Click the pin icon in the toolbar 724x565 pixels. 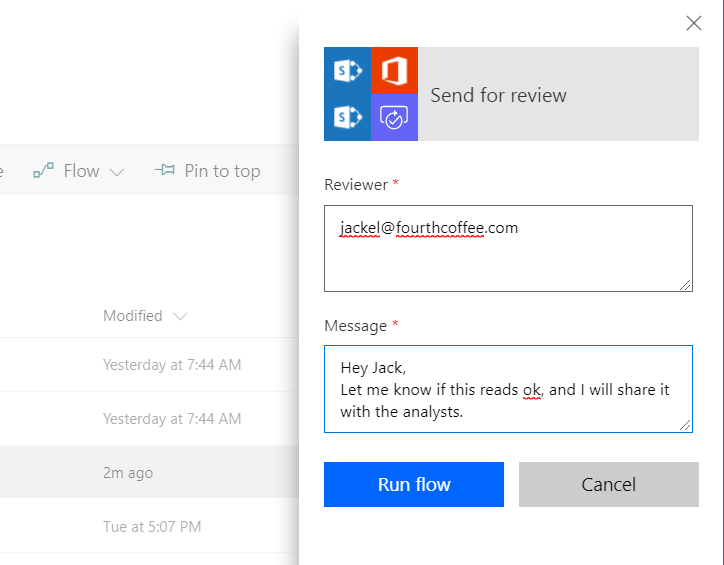(165, 171)
